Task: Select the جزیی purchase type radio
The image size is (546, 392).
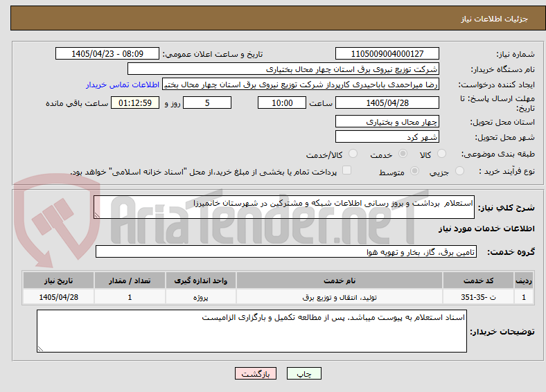Action: (459, 171)
